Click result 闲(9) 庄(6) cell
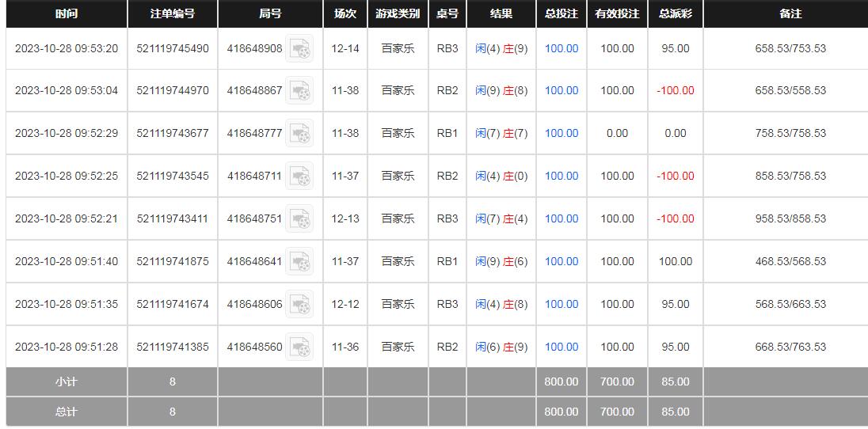 pos(501,262)
